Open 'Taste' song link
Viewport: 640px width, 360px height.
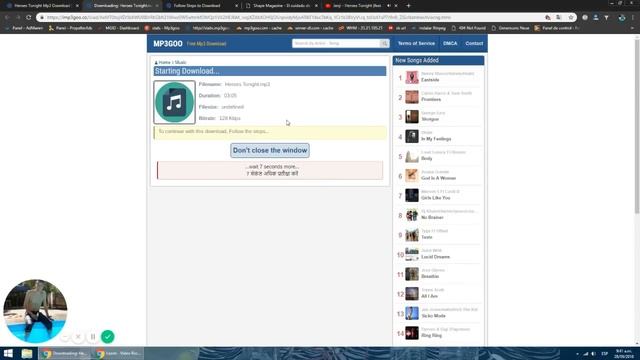pyautogui.click(x=427, y=237)
